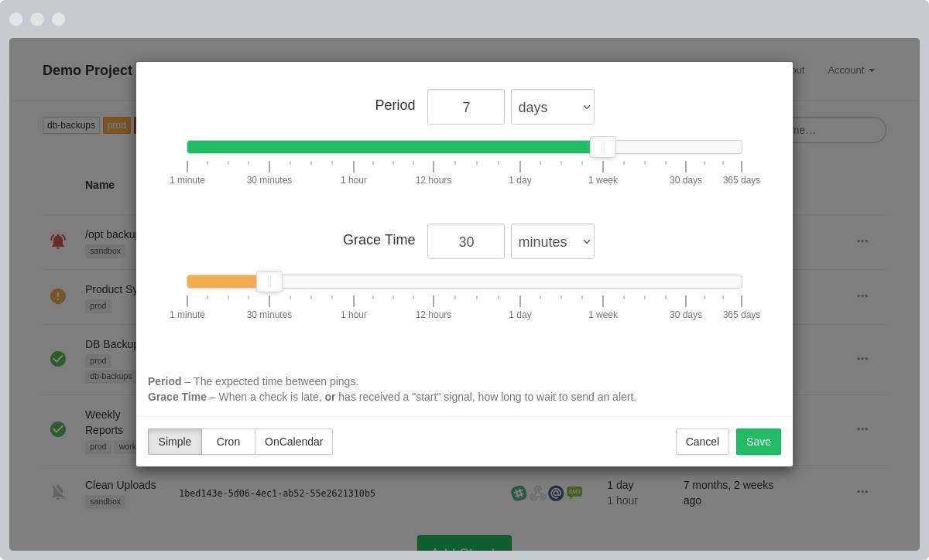The image size is (929, 560).
Task: Click the Period slider handle
Action: (603, 147)
